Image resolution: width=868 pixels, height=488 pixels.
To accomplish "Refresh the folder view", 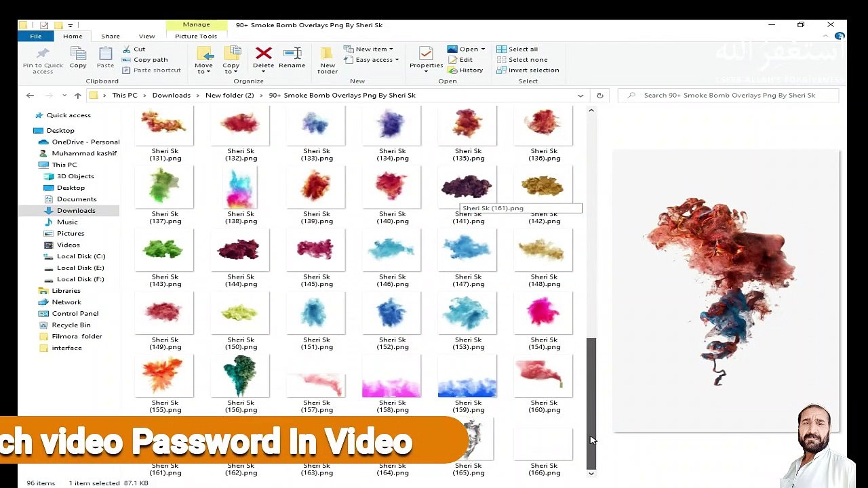I will coord(599,95).
